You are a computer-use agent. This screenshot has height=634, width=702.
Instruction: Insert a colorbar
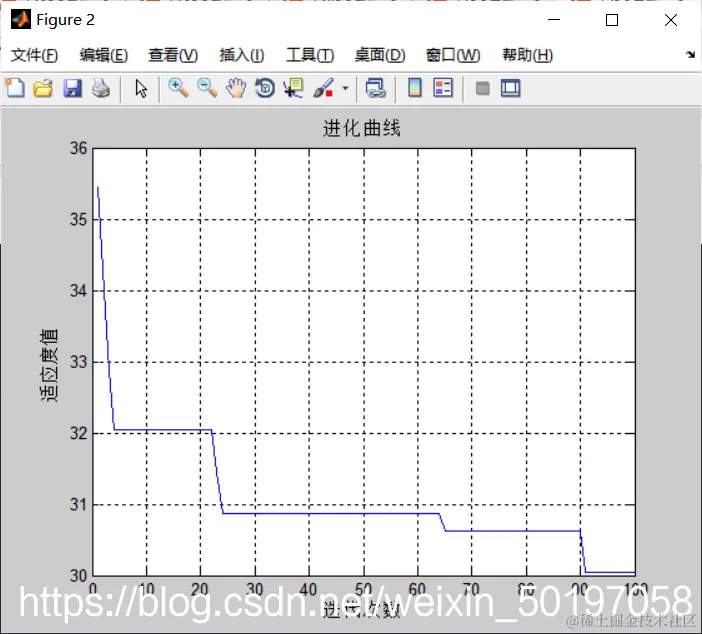415,88
